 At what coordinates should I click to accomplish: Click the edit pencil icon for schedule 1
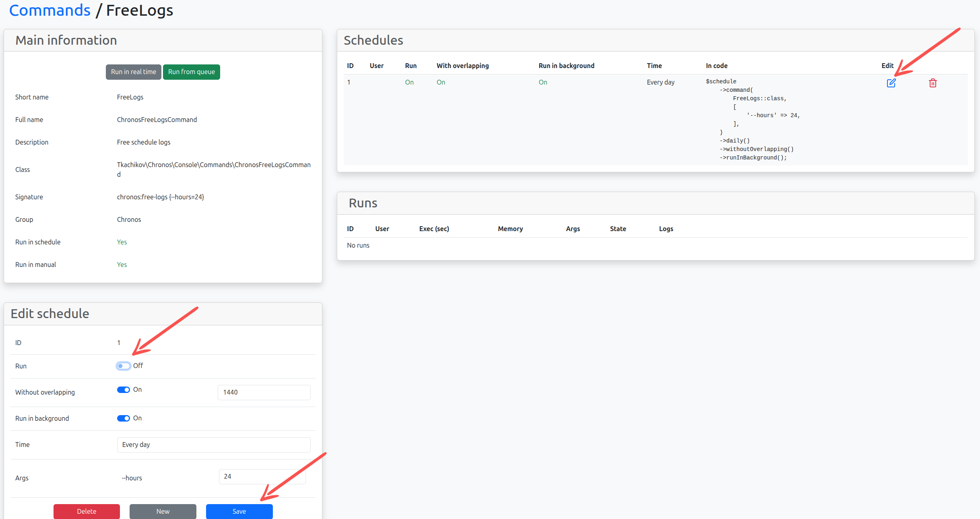point(891,83)
